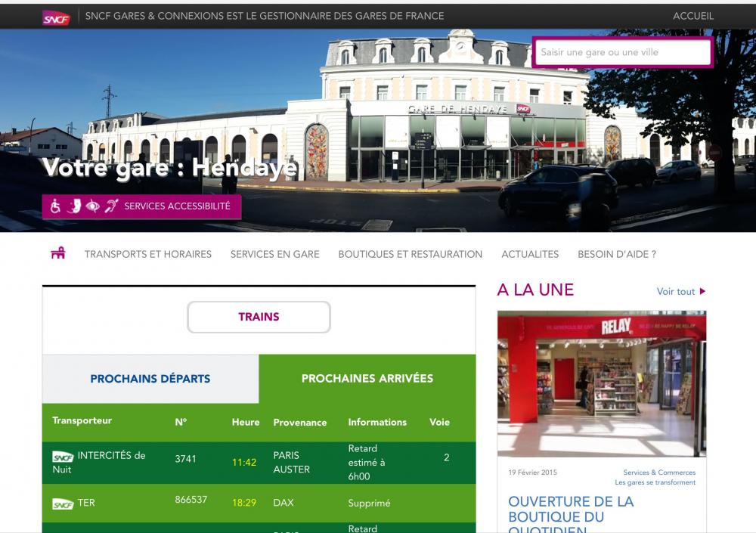Open TRANSPORTS ET HORAIRES menu
756x533 pixels.
click(x=148, y=254)
